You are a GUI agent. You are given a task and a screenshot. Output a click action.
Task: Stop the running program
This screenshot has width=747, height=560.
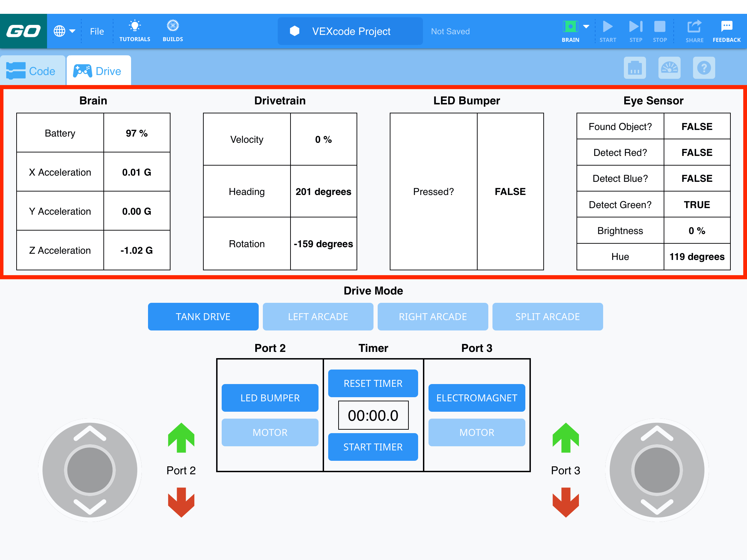click(660, 30)
